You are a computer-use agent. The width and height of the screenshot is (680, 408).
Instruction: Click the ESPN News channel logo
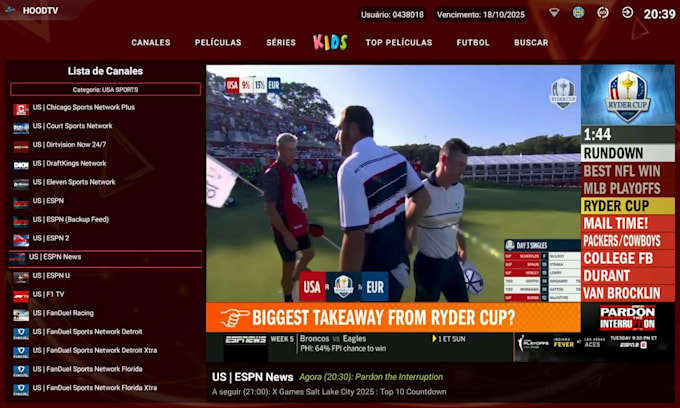[x=17, y=258]
